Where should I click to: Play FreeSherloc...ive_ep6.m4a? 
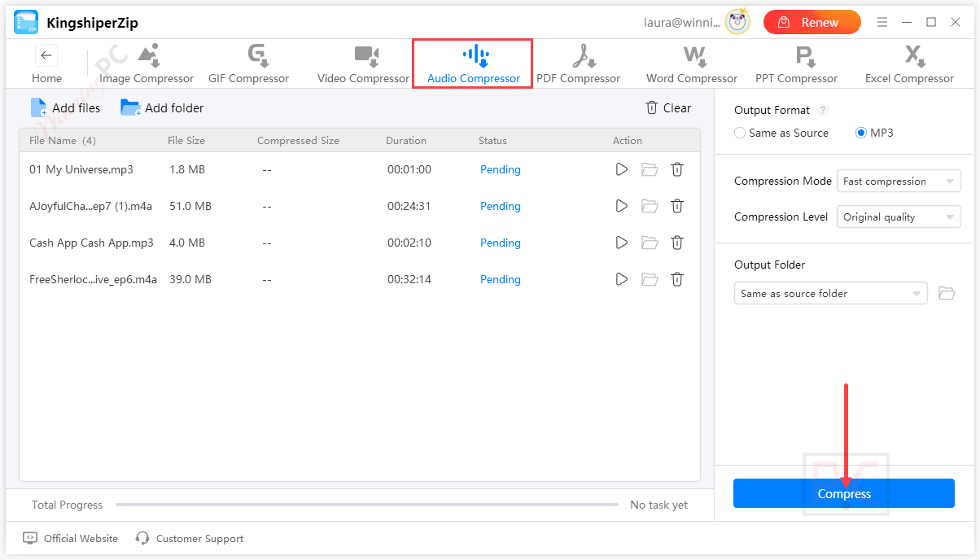coord(622,279)
